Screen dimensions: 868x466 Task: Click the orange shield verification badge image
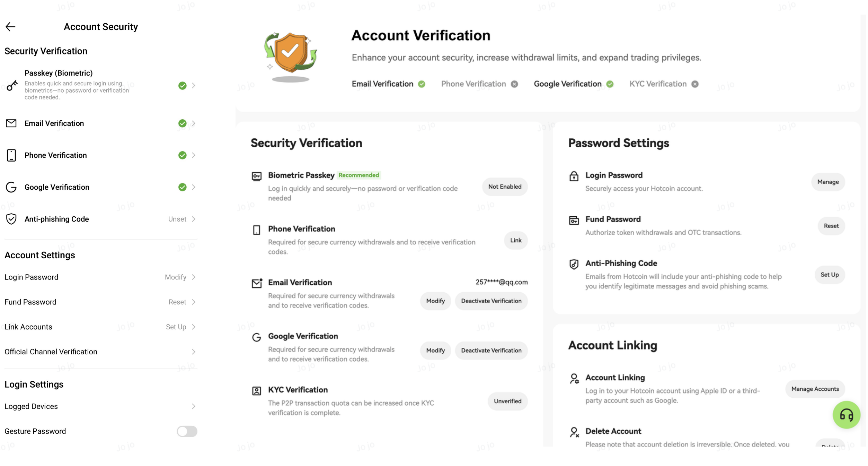(x=291, y=55)
